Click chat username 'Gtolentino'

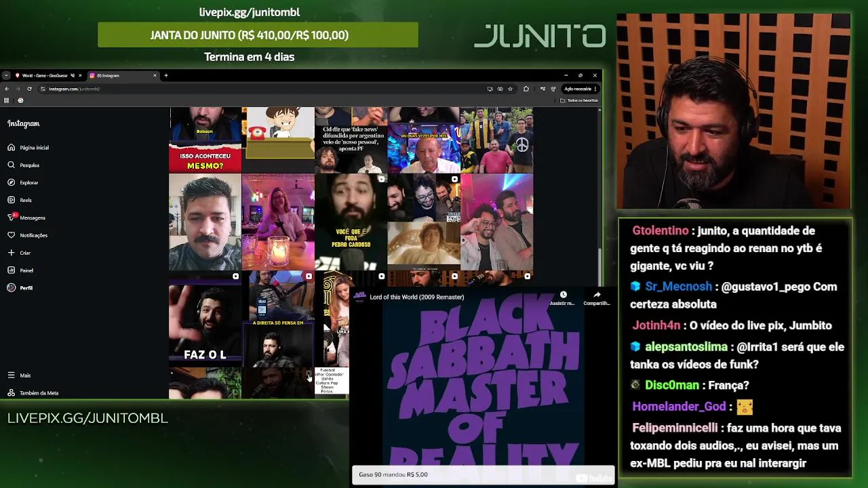(660, 230)
